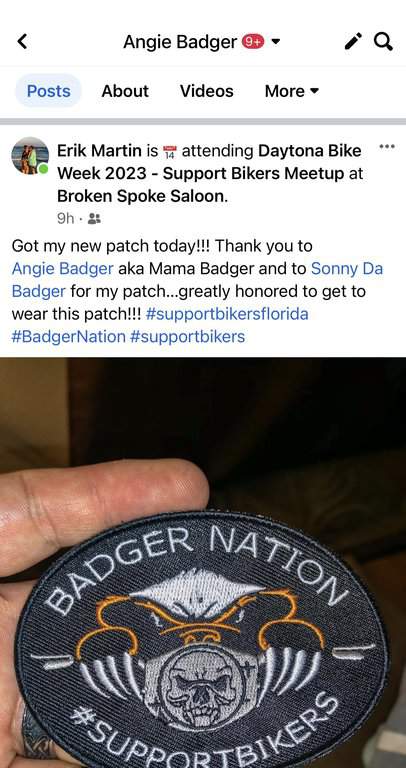Open the Angie Badger tagged profile link

tap(63, 268)
